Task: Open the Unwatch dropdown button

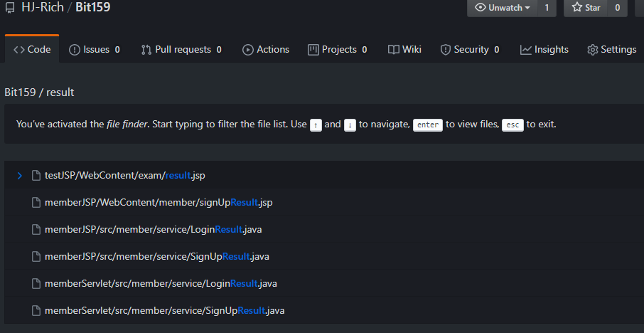Action: (x=503, y=7)
